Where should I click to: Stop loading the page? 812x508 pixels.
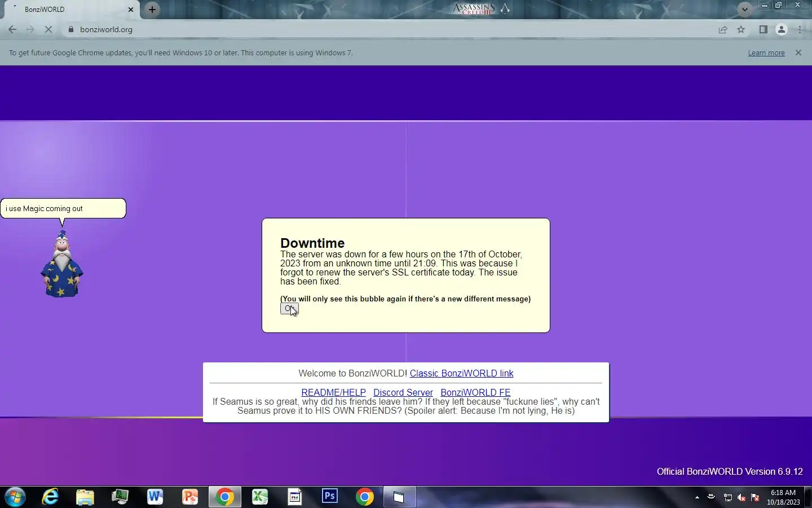48,29
